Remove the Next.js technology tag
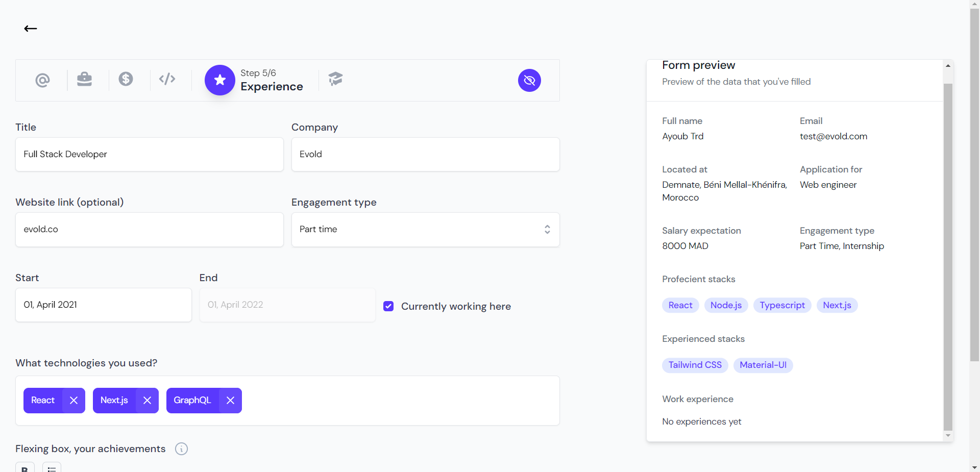This screenshot has height=472, width=980. click(x=148, y=401)
